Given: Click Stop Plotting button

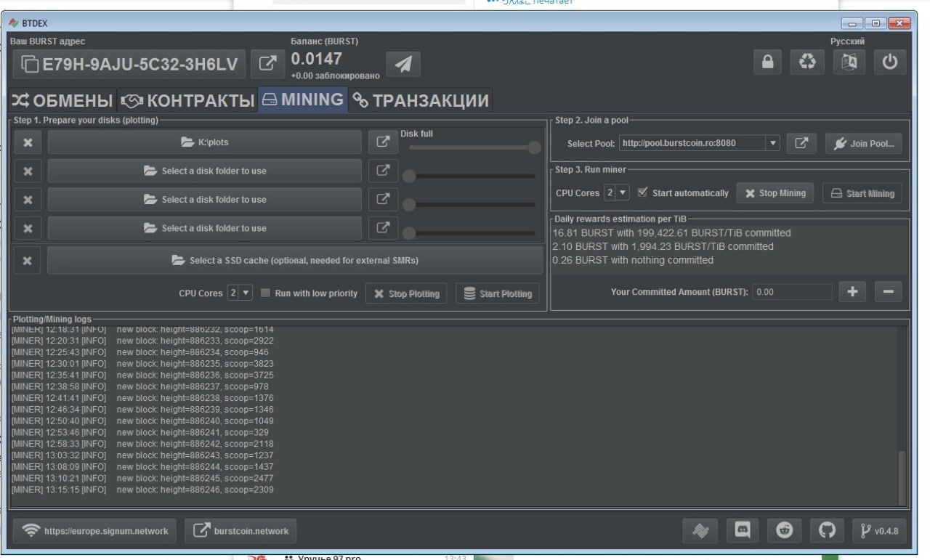Looking at the screenshot, I should (x=406, y=293).
